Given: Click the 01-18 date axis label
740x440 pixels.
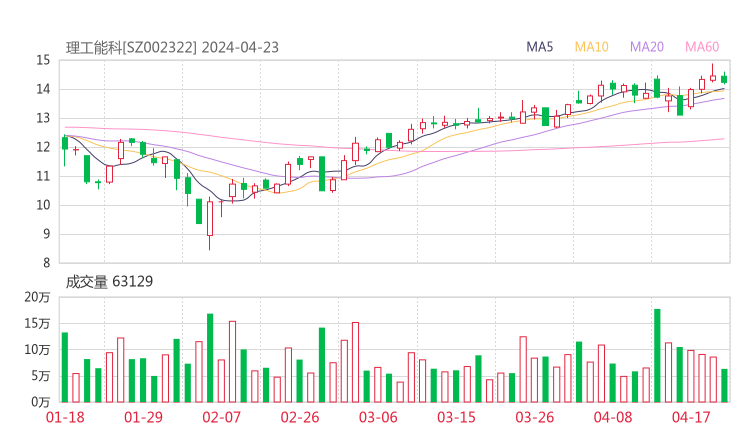Looking at the screenshot, I should point(65,417).
